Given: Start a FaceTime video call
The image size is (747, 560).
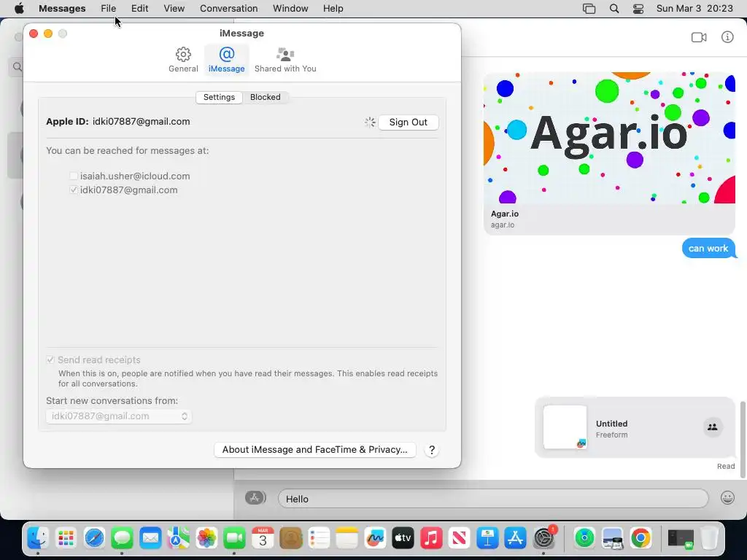Looking at the screenshot, I should click(699, 37).
